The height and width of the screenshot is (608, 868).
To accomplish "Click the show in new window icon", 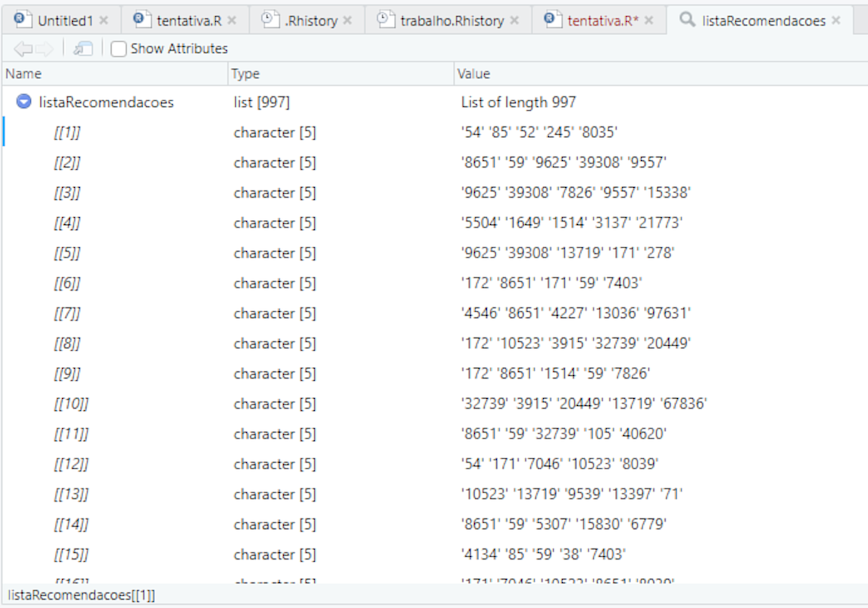I will pyautogui.click(x=83, y=48).
